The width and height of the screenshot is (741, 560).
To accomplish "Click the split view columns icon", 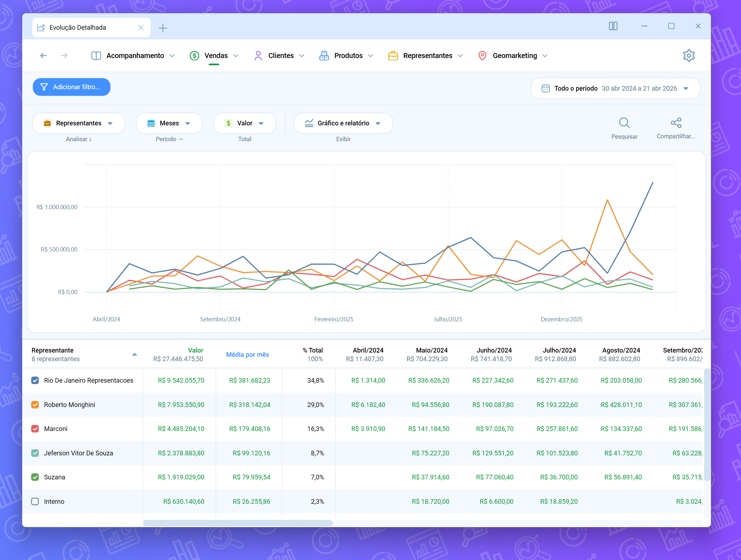I will [613, 26].
